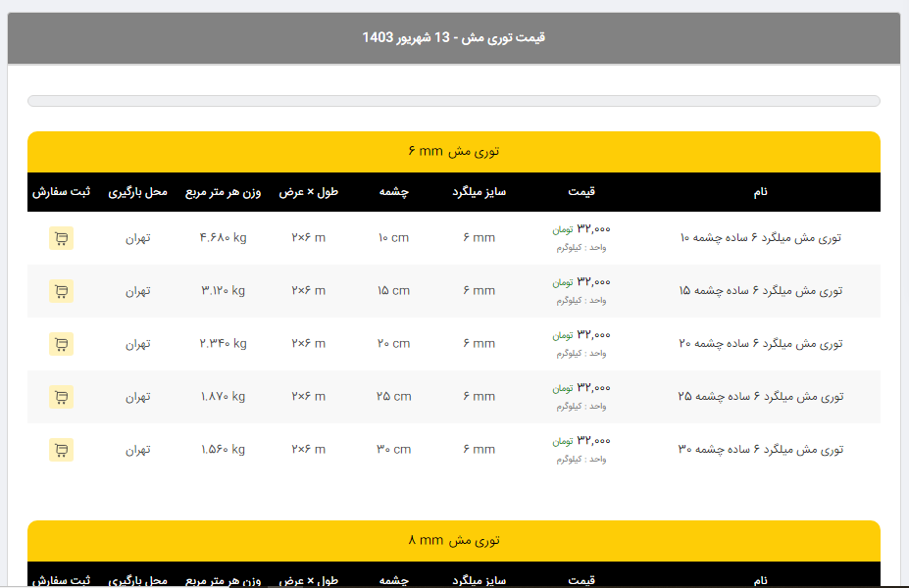Screen dimensions: 909x588
Task: Click the yellow توری مش 6 mm section heading
Action: tap(453, 152)
